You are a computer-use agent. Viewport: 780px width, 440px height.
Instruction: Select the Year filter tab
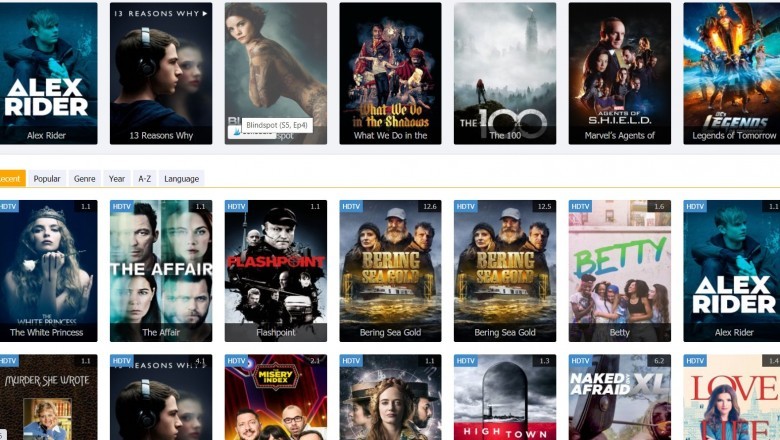pyautogui.click(x=117, y=179)
